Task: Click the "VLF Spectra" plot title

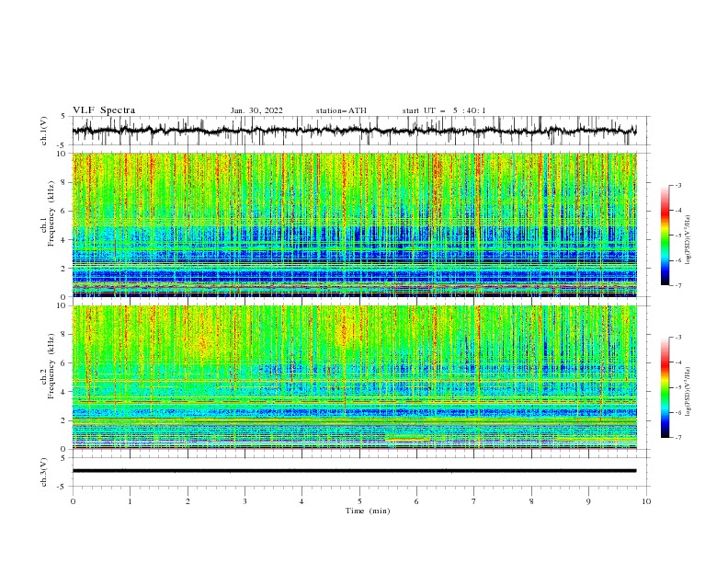Action: [x=104, y=110]
